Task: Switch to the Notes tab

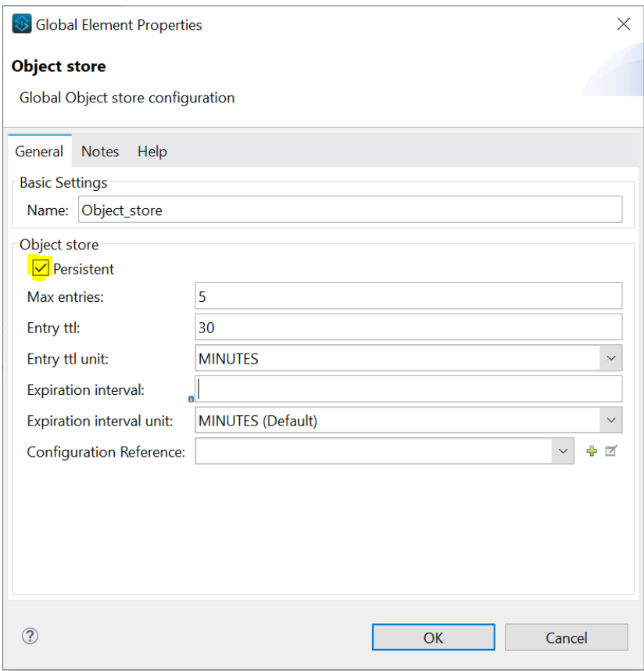Action: (100, 152)
